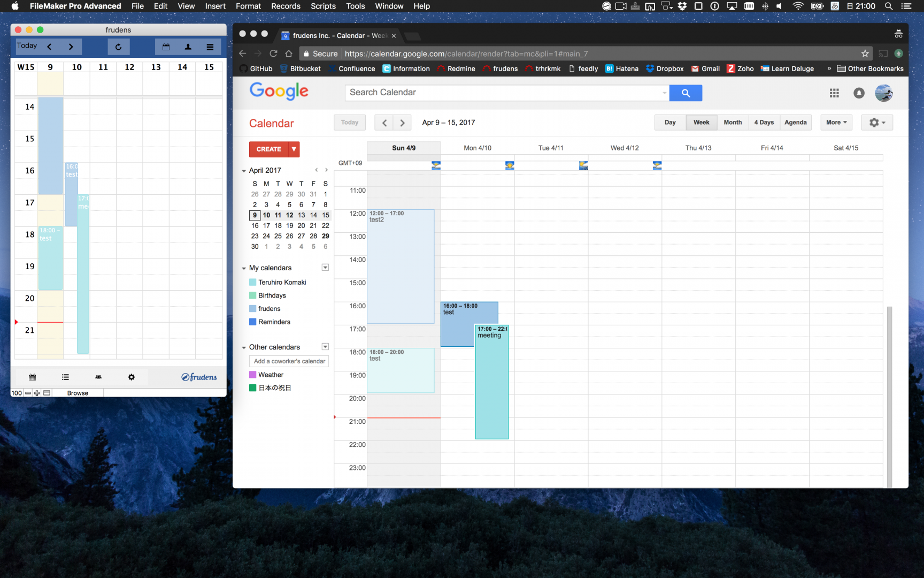Click Add a coworker's calendar field
Screen dimensions: 924x578
tap(289, 361)
